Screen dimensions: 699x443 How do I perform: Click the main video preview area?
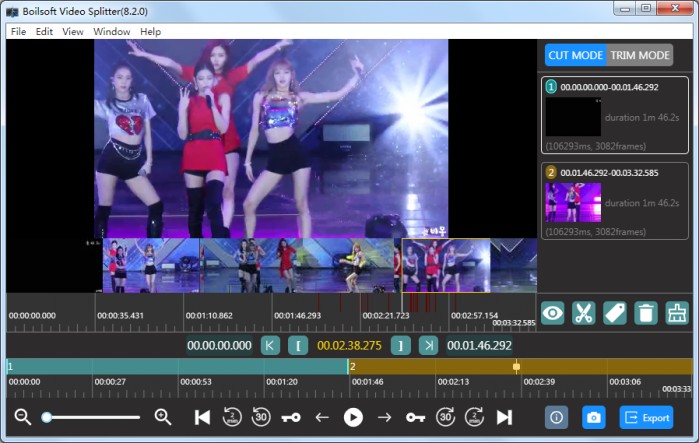coord(271,139)
